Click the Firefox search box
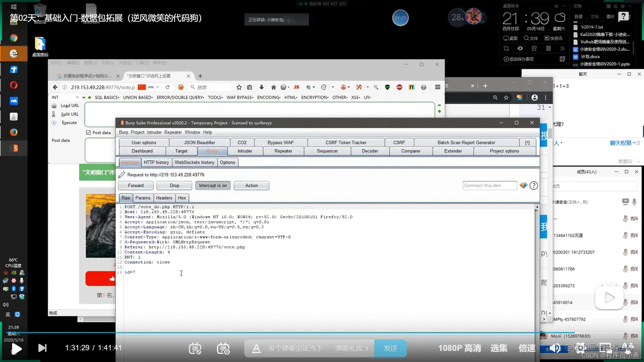 tap(210, 87)
